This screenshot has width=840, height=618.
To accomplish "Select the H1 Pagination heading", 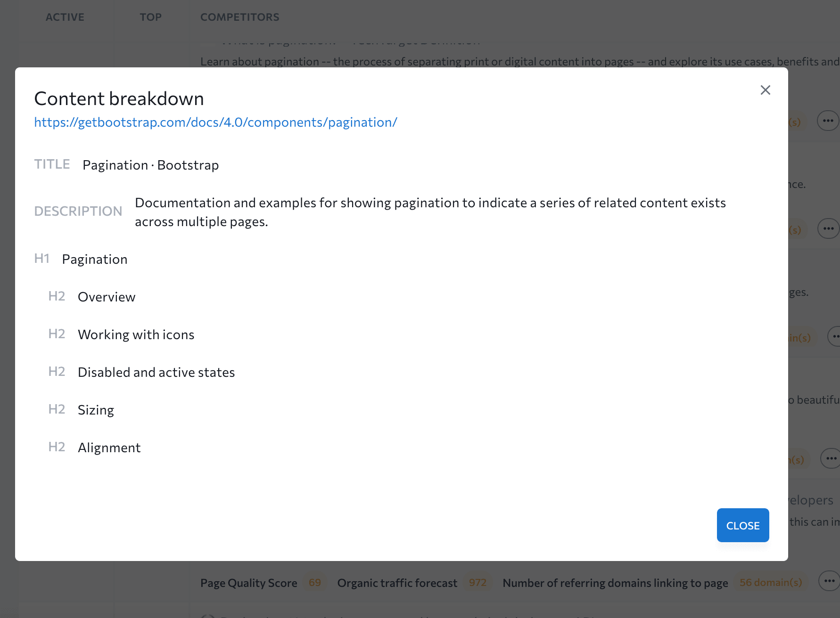I will [94, 260].
